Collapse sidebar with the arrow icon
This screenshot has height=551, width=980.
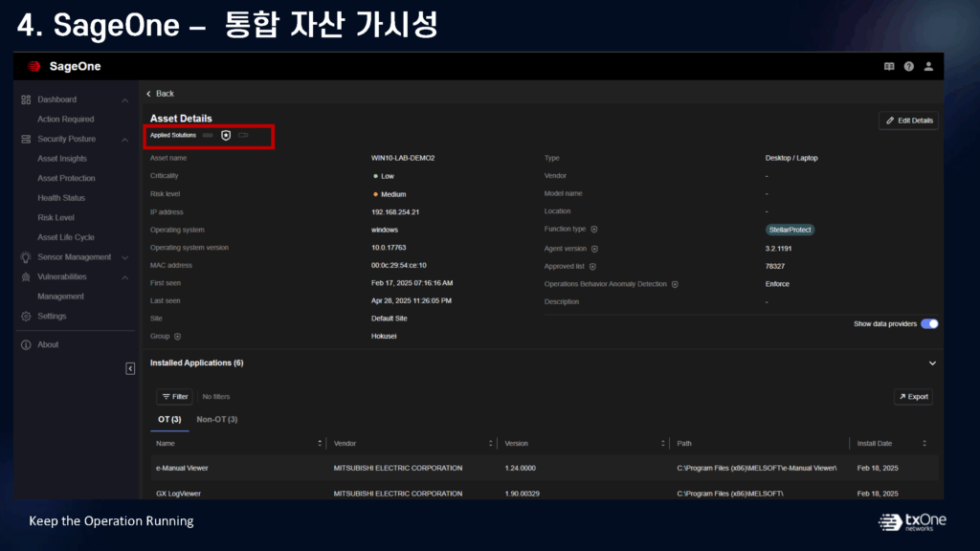130,368
